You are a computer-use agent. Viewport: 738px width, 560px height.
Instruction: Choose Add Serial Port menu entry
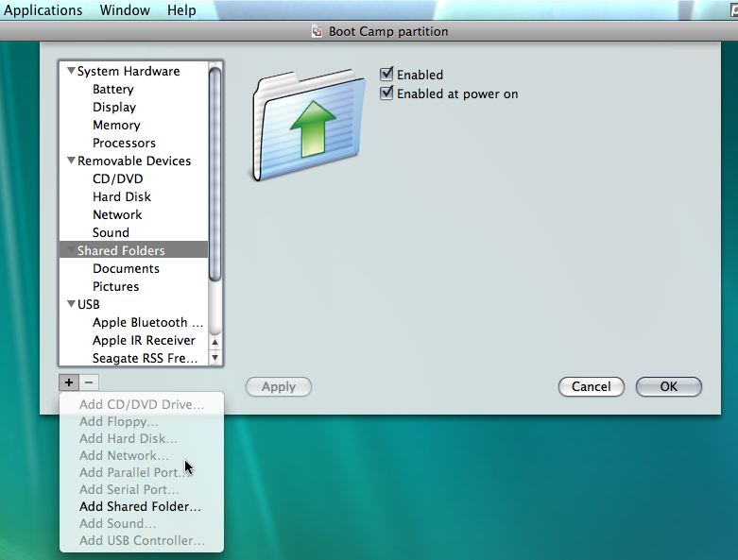(142, 489)
